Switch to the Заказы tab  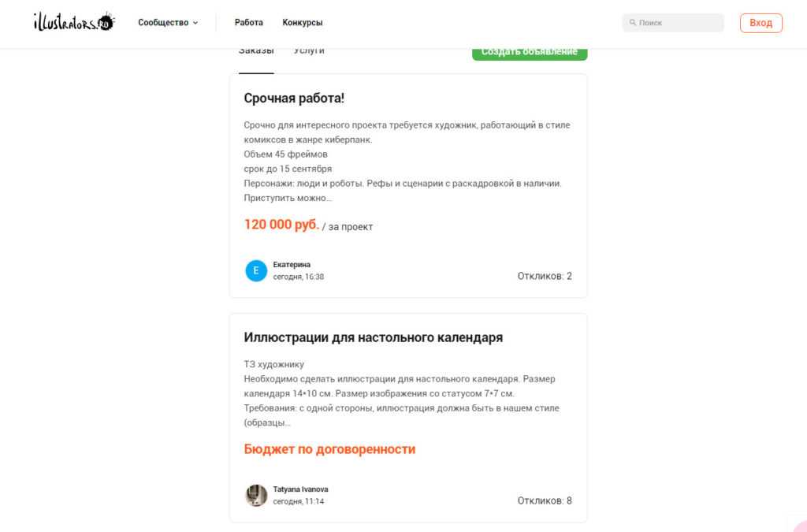coord(256,52)
